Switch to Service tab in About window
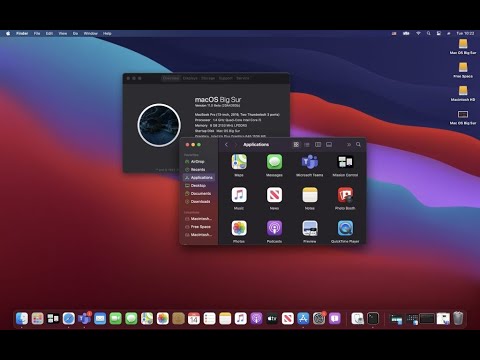This screenshot has height=360, width=480. [x=243, y=78]
